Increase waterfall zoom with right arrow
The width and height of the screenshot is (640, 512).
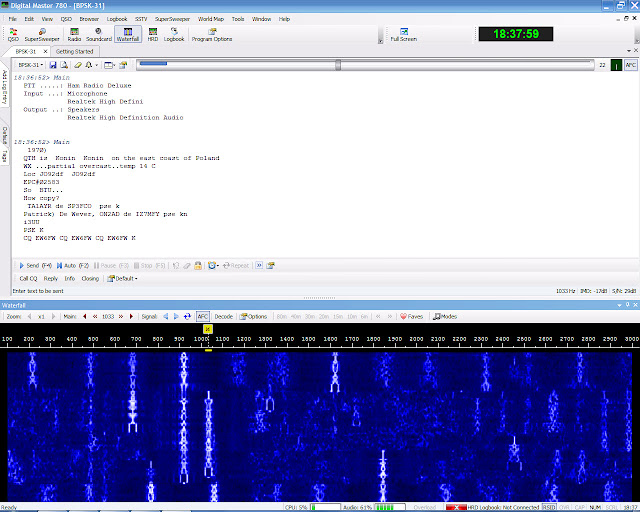(x=53, y=316)
